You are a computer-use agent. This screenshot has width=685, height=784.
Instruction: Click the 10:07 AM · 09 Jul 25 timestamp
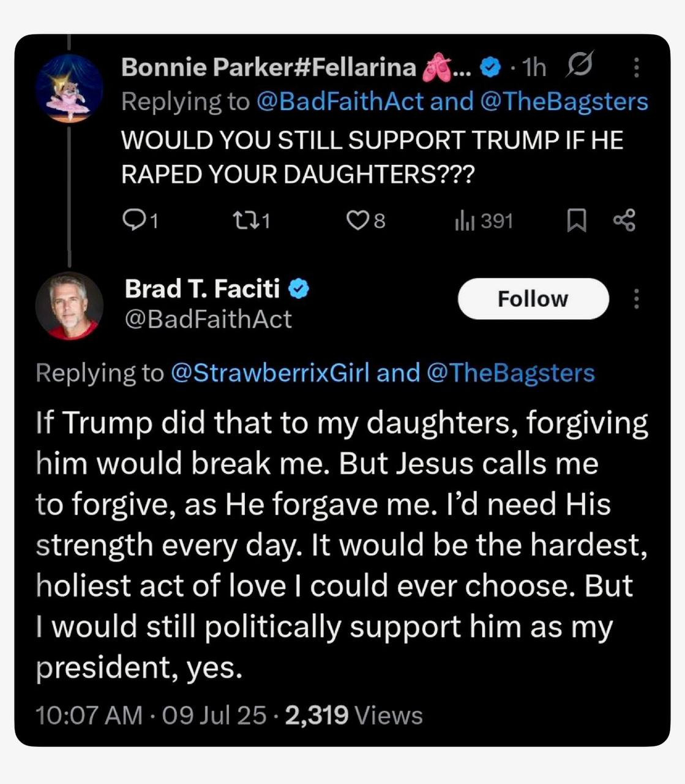pos(151,715)
